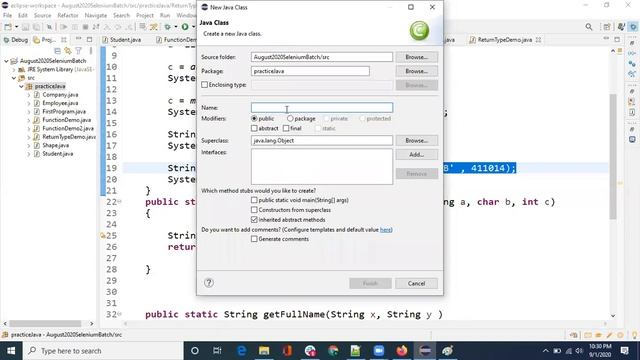
Task: Collapse the practiceJava package node
Action: click(21, 86)
